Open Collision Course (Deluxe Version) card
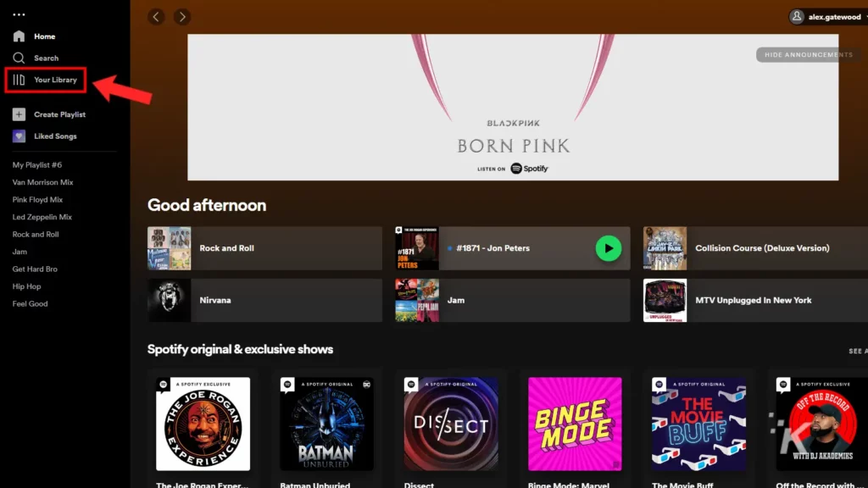Viewport: 868px width, 488px height. [x=755, y=248]
